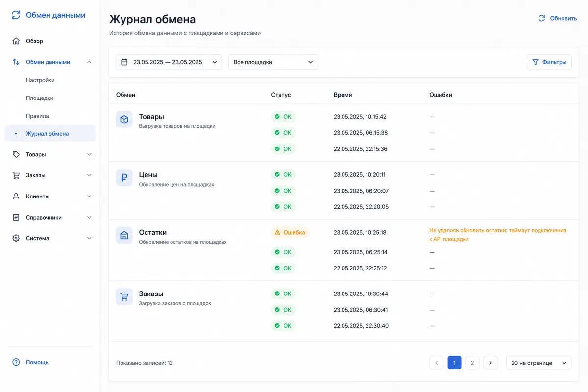Click the box icon of Товары exchange
Viewport: 588px width, 392px height.
(x=124, y=120)
